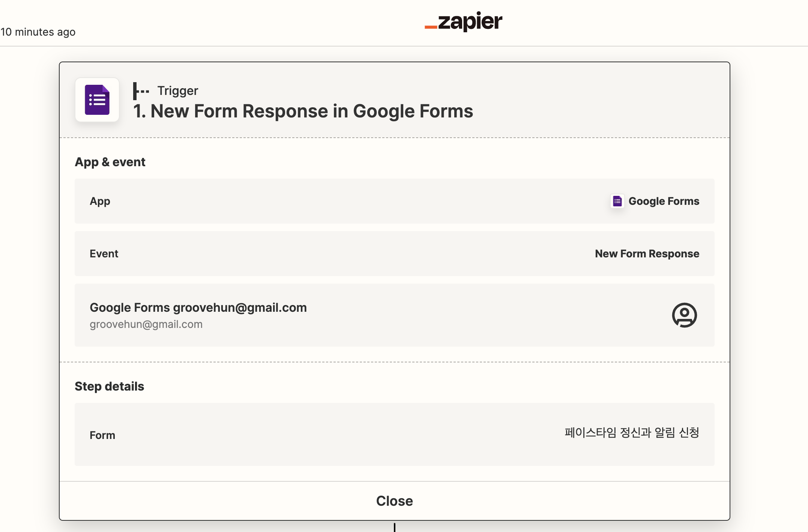This screenshot has height=532, width=808.
Task: Click the App & event section heading
Action: click(110, 162)
